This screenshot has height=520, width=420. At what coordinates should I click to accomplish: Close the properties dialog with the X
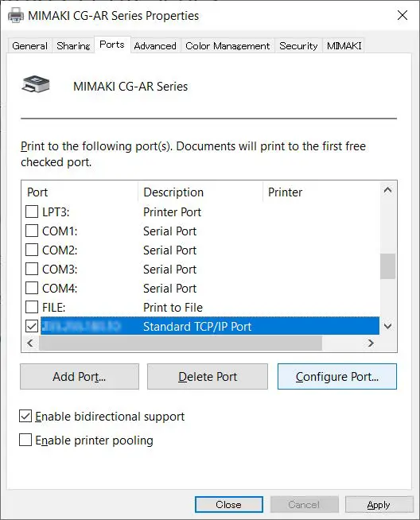pos(402,15)
